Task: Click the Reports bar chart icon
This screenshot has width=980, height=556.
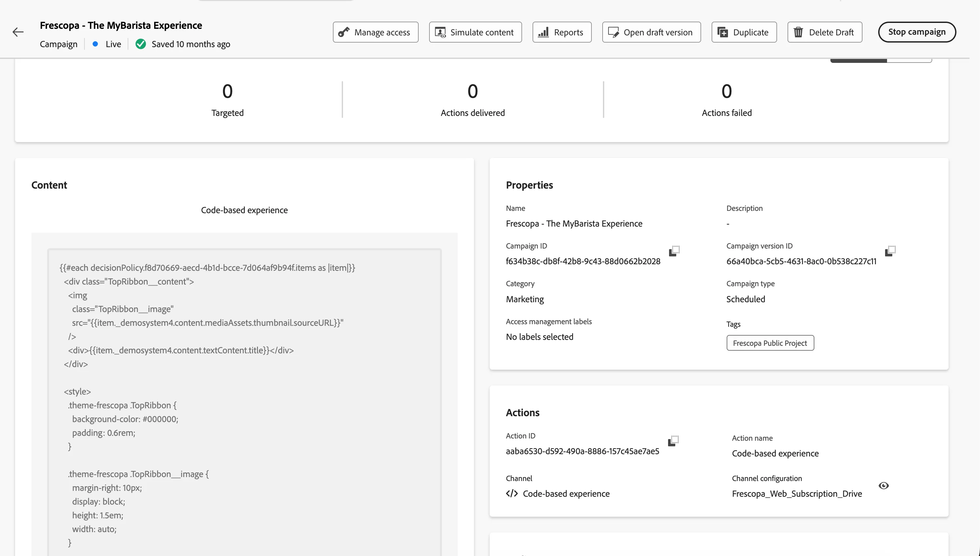Action: point(543,32)
